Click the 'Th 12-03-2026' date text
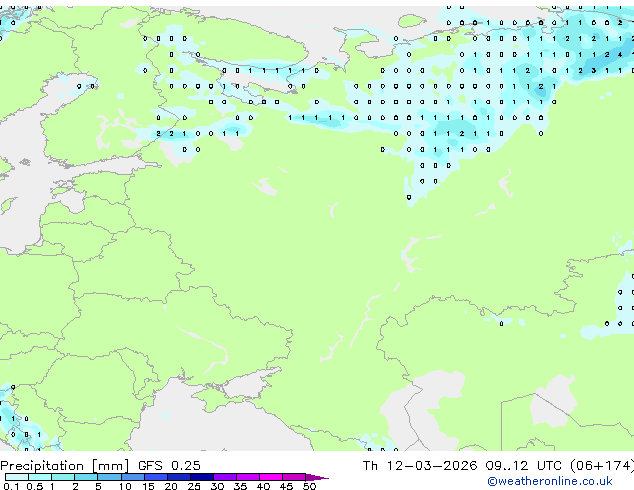The image size is (634, 490). [x=420, y=466]
